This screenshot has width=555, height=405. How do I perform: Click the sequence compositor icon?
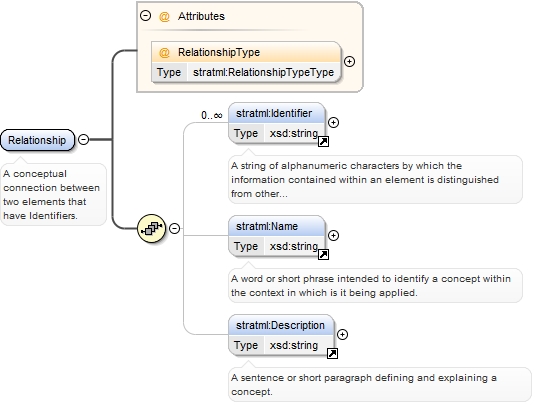tap(151, 228)
